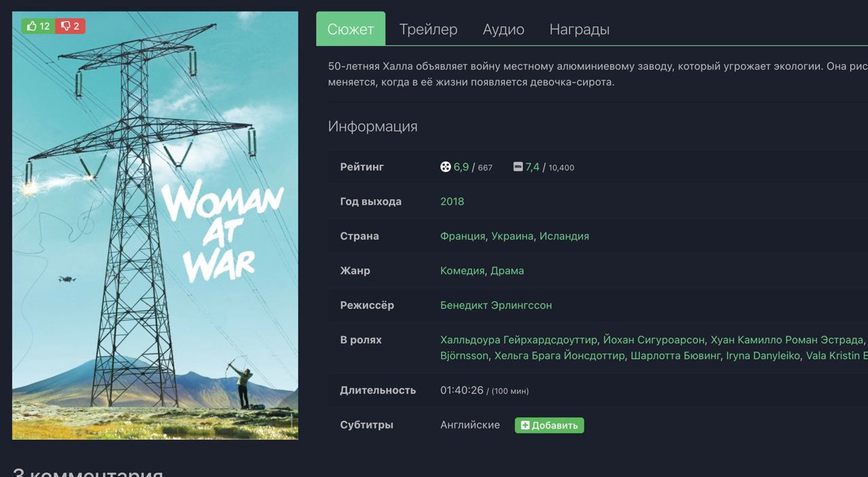This screenshot has width=868, height=477.
Task: Switch to the Трейлер tab
Action: (428, 29)
